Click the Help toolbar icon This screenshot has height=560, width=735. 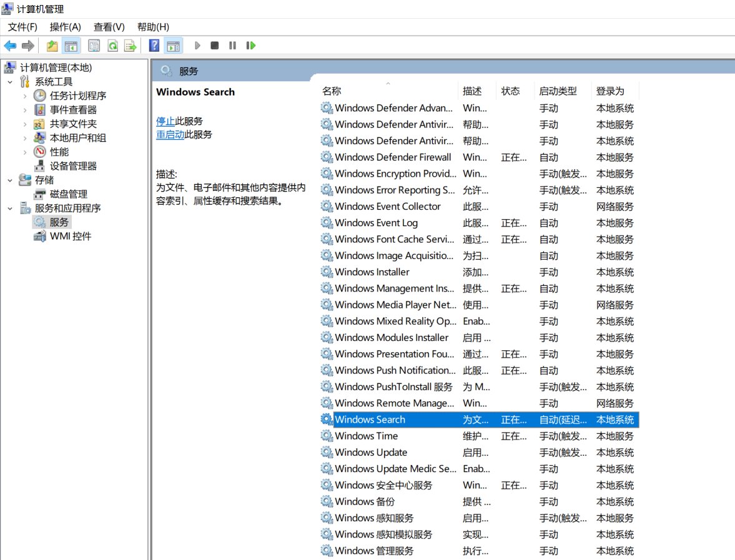[154, 45]
